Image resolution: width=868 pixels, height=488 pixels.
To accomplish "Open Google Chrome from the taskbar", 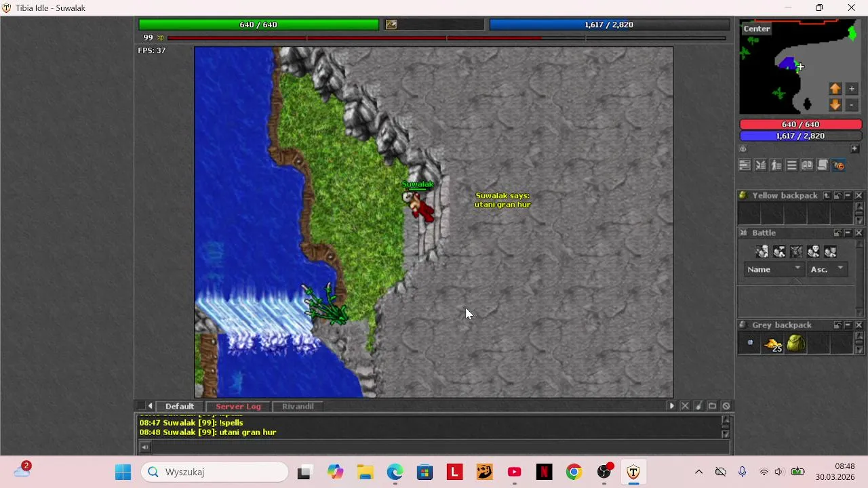I will 574,472.
